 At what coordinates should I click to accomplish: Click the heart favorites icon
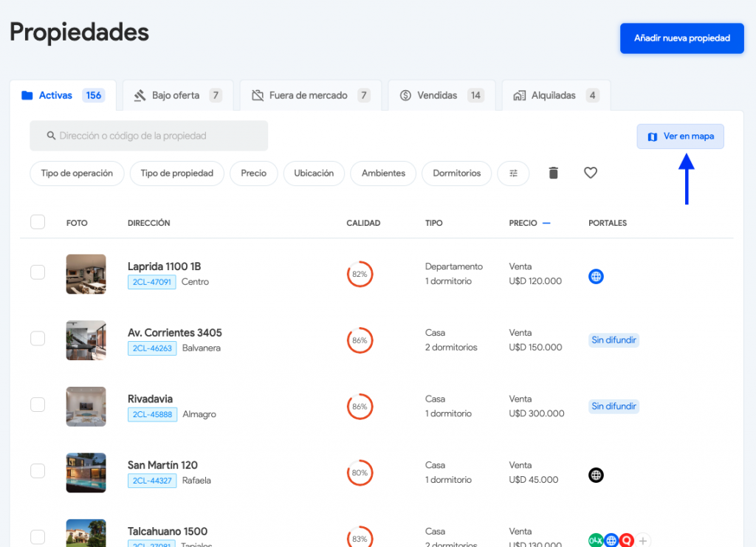[x=590, y=173]
